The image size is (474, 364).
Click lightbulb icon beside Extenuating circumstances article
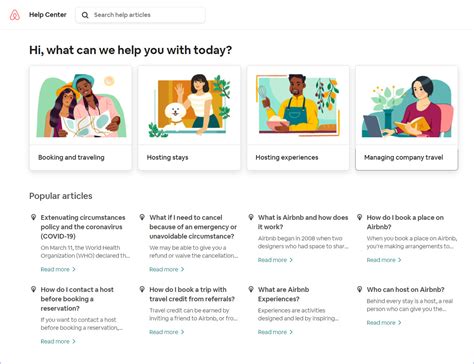click(x=33, y=217)
